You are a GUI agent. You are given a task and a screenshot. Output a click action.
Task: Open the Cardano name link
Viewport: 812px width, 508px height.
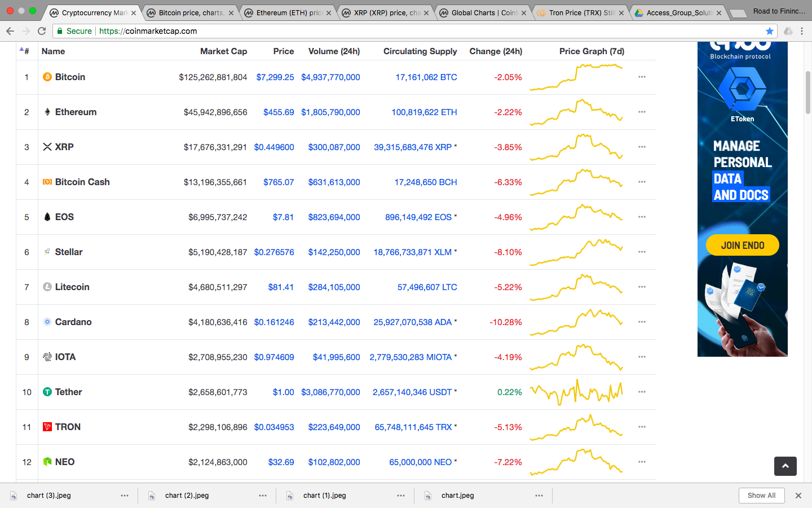coord(73,322)
